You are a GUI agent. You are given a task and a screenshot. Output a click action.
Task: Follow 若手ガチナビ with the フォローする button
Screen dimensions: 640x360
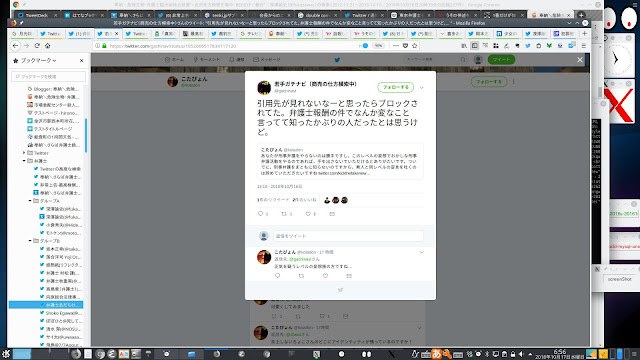pos(395,87)
